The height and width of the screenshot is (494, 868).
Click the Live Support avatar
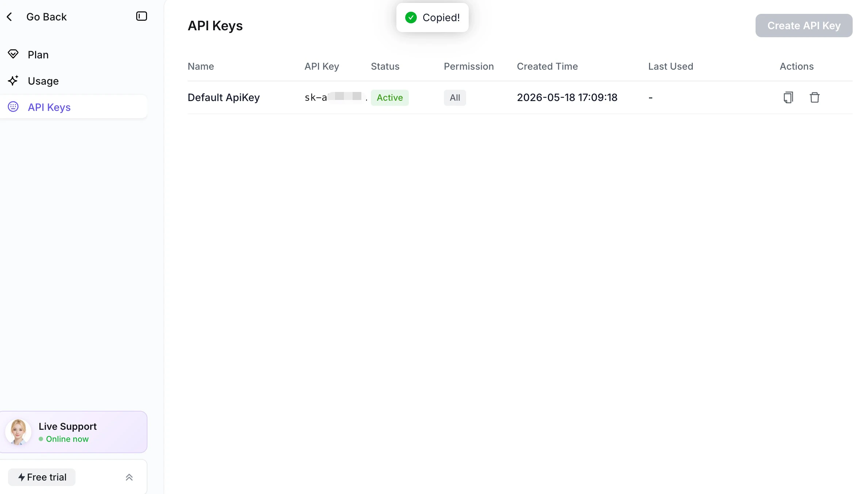tap(18, 432)
